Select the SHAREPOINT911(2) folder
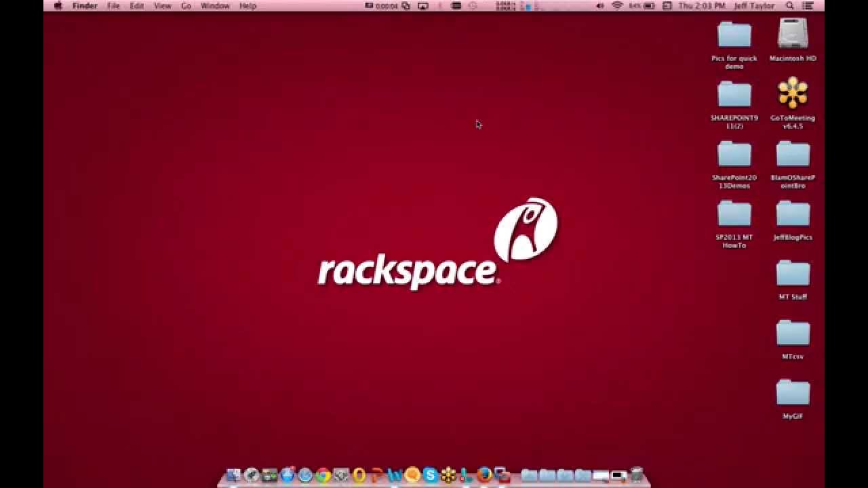868x488 pixels. [x=734, y=105]
